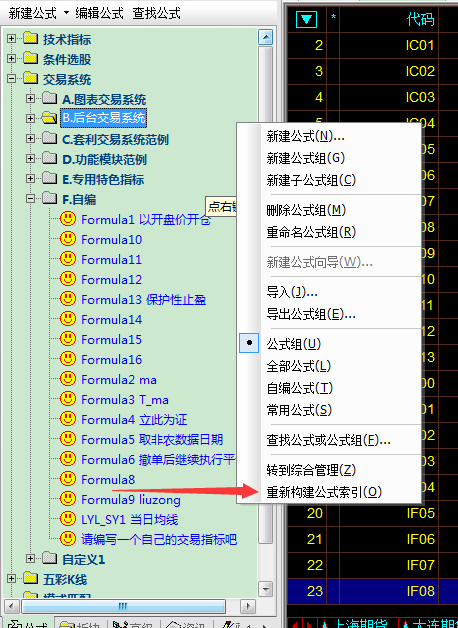Click the tree scrollbar down arrow
Screen dimensions: 458x628
tap(265, 589)
